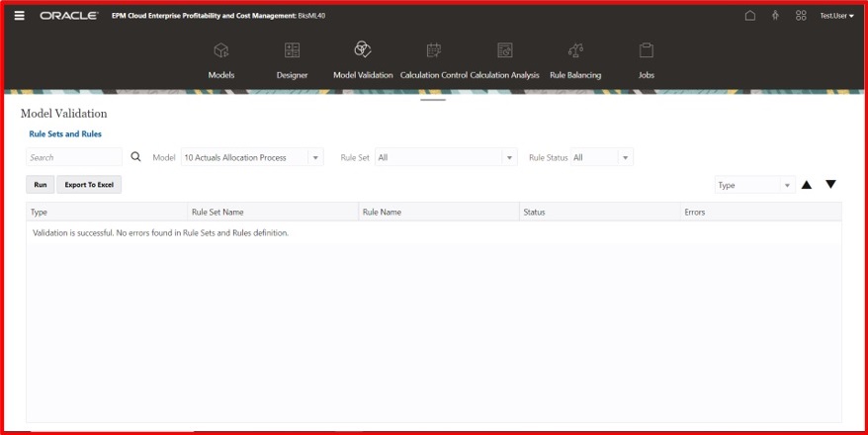Click the Rule Sets and Rules tab

[65, 133]
